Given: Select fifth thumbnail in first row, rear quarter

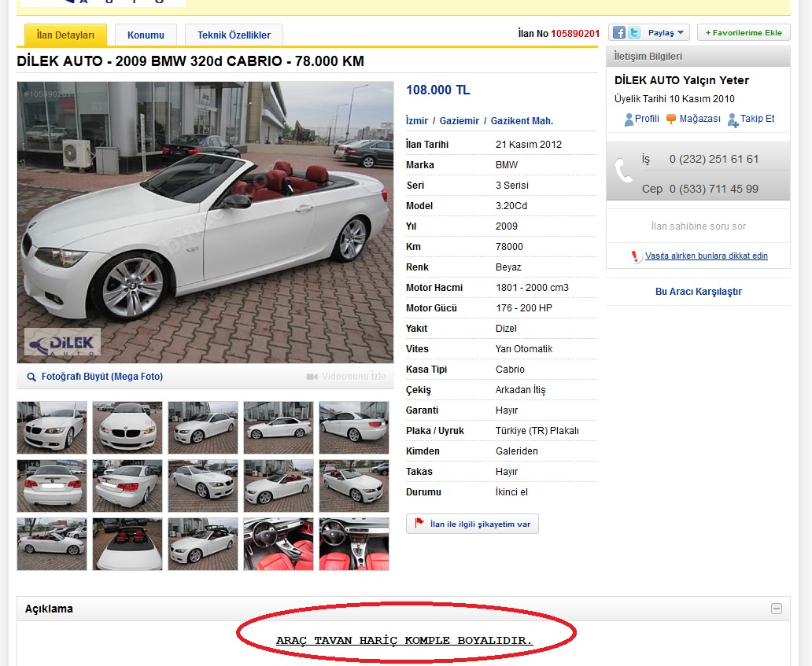Looking at the screenshot, I should [x=354, y=428].
